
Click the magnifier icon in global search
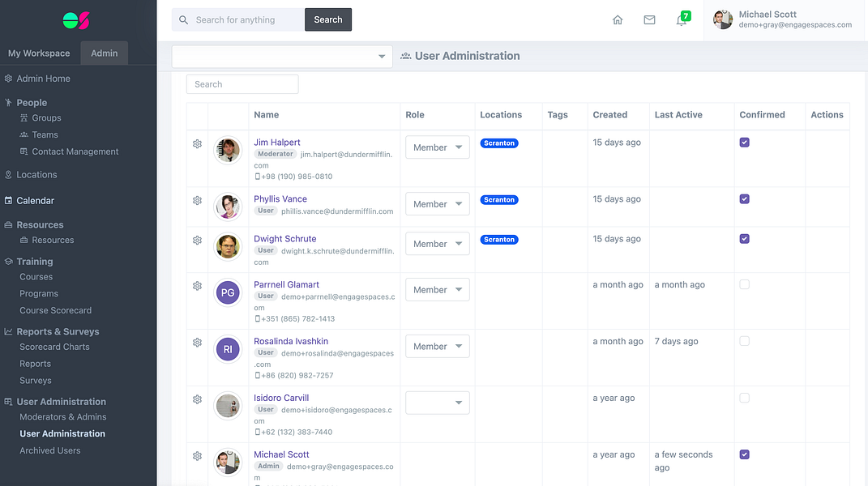pyautogui.click(x=183, y=20)
